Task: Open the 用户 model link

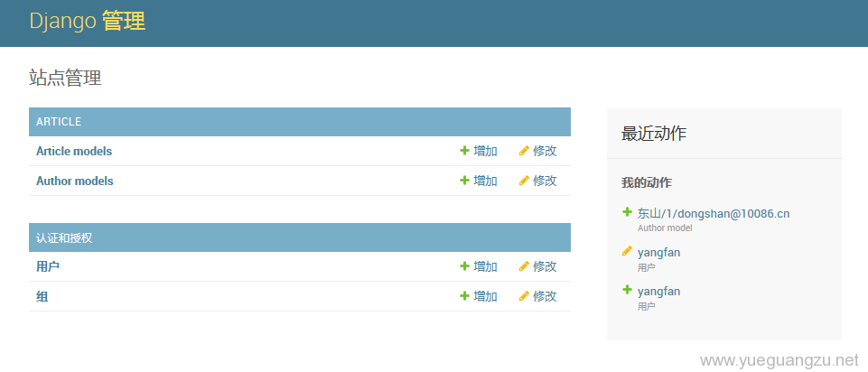Action: (48, 266)
